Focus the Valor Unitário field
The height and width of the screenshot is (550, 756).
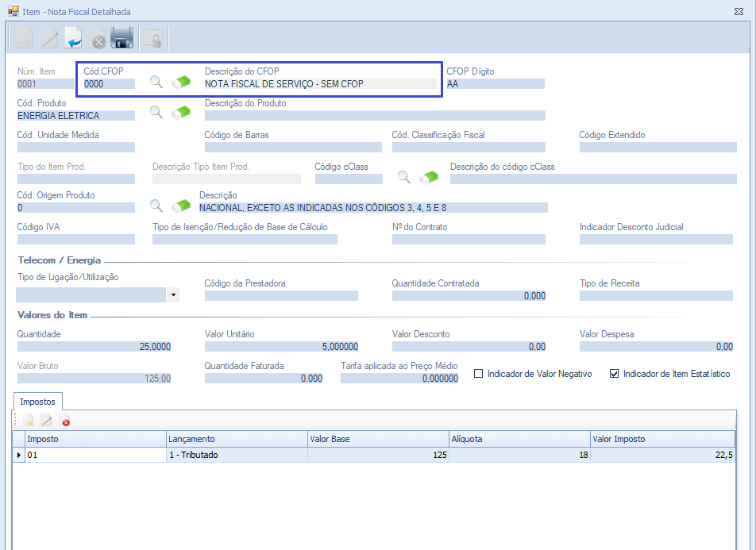[x=281, y=347]
